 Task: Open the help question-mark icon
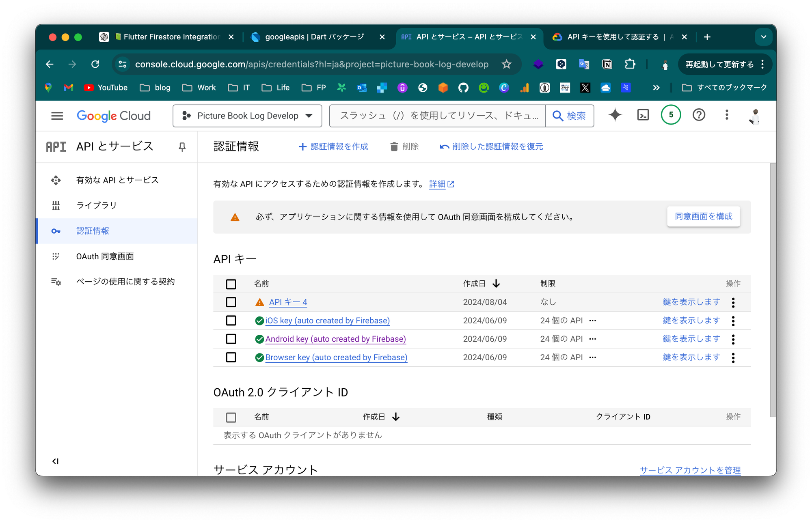[x=699, y=115]
